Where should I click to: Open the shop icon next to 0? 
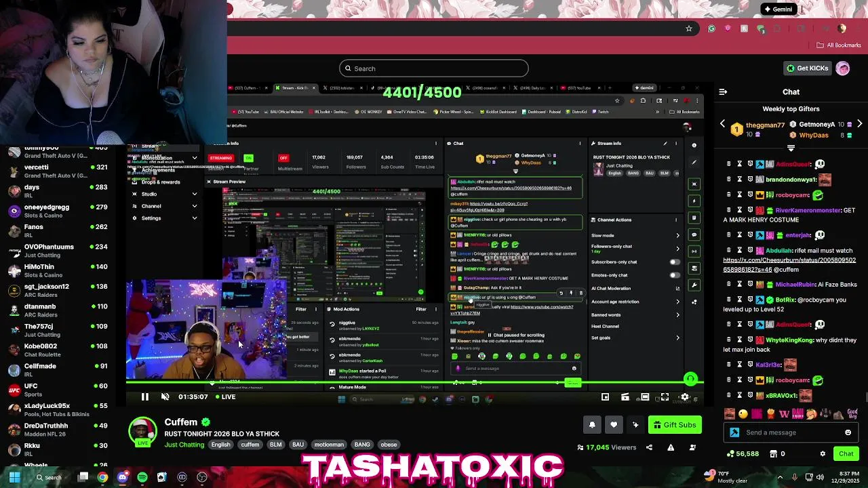point(774,454)
